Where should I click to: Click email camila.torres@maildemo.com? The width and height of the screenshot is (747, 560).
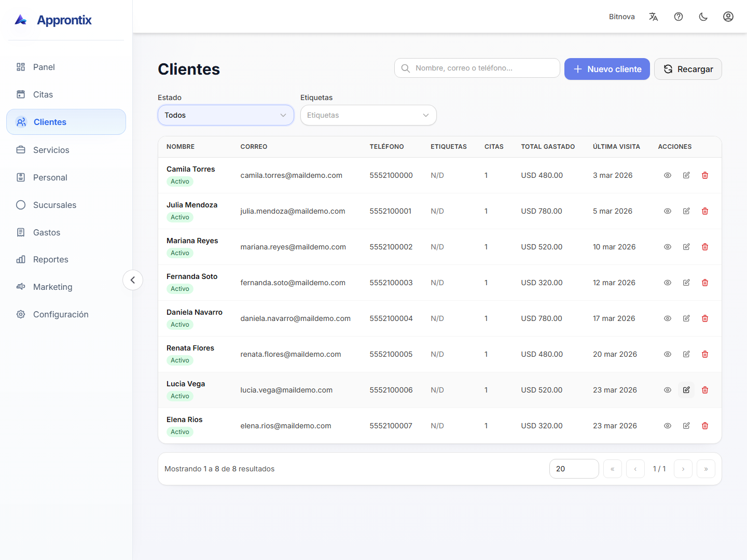292,175
